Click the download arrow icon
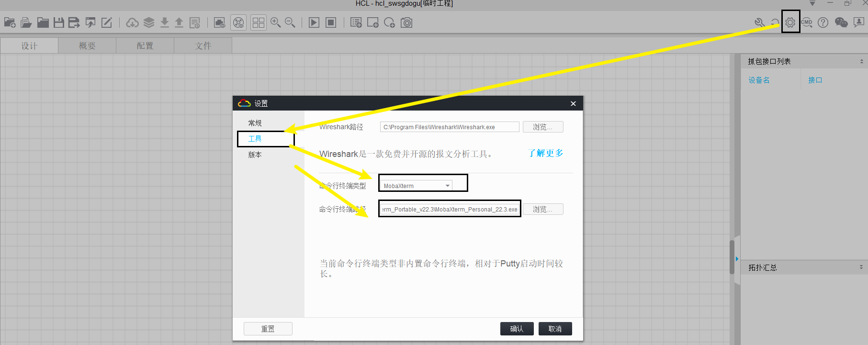Image resolution: width=868 pixels, height=345 pixels. pyautogui.click(x=165, y=22)
